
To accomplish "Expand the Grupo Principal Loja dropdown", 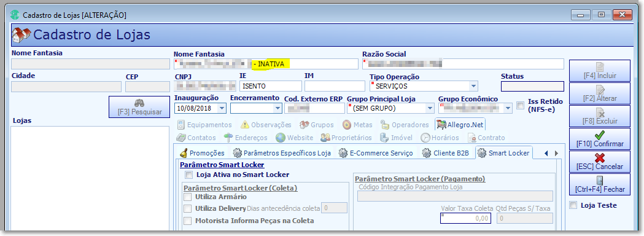I will pyautogui.click(x=430, y=109).
